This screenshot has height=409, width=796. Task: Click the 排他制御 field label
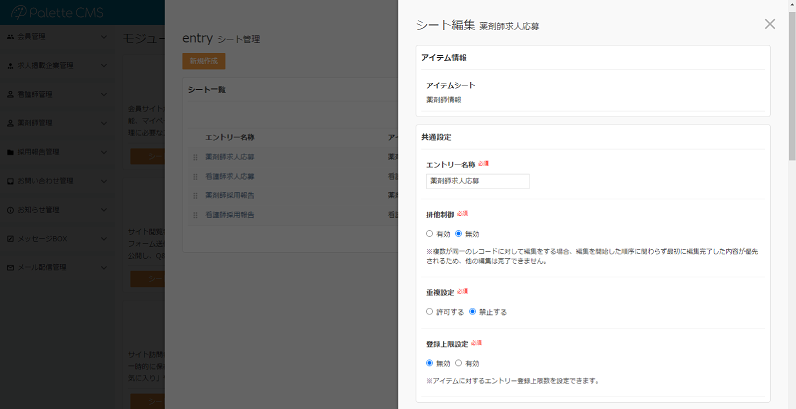click(440, 215)
